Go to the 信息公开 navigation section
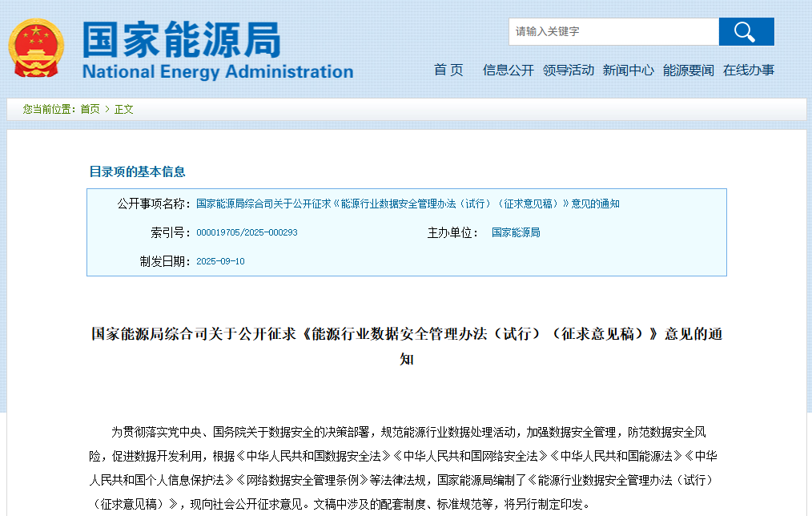The height and width of the screenshot is (516, 812). click(x=508, y=71)
